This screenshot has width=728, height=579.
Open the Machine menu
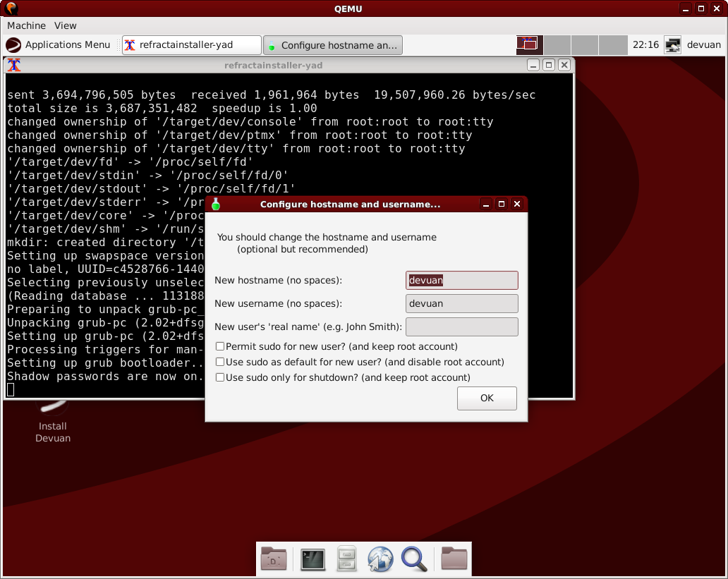(26, 25)
